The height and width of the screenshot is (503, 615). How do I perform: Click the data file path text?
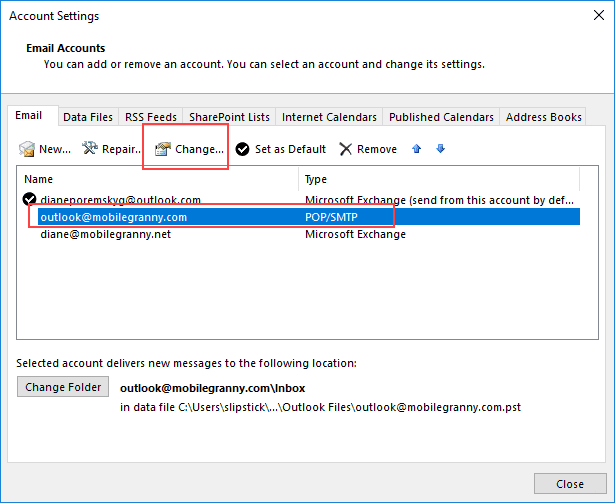coord(320,407)
